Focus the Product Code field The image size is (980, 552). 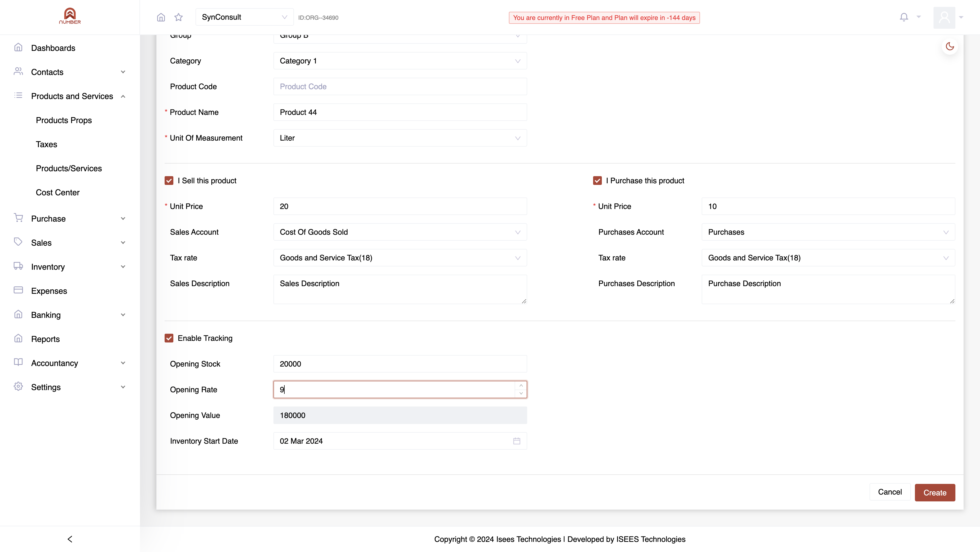coord(400,86)
